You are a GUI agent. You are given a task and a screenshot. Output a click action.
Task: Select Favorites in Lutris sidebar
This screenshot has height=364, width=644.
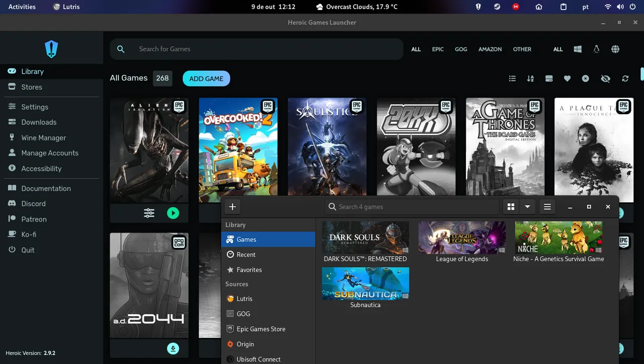pyautogui.click(x=268, y=270)
